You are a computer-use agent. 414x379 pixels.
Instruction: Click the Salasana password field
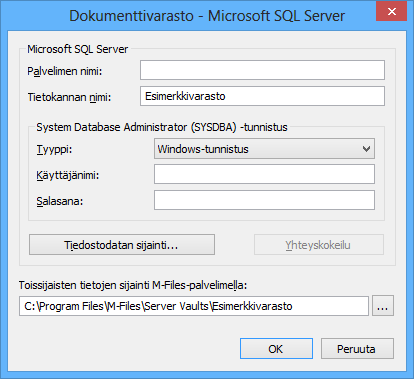tap(264, 200)
